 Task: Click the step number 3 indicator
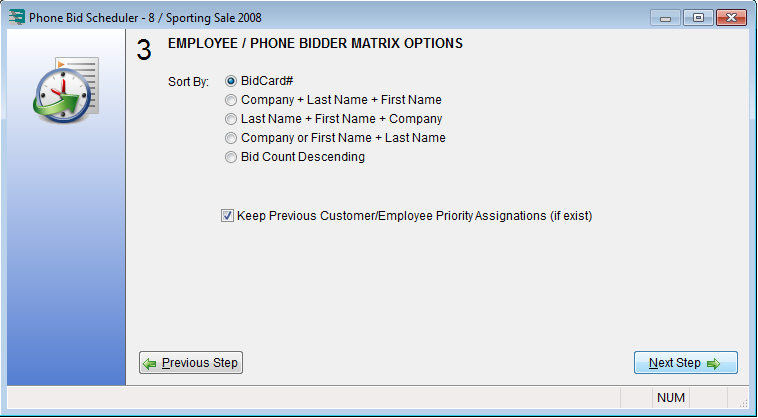tap(144, 52)
